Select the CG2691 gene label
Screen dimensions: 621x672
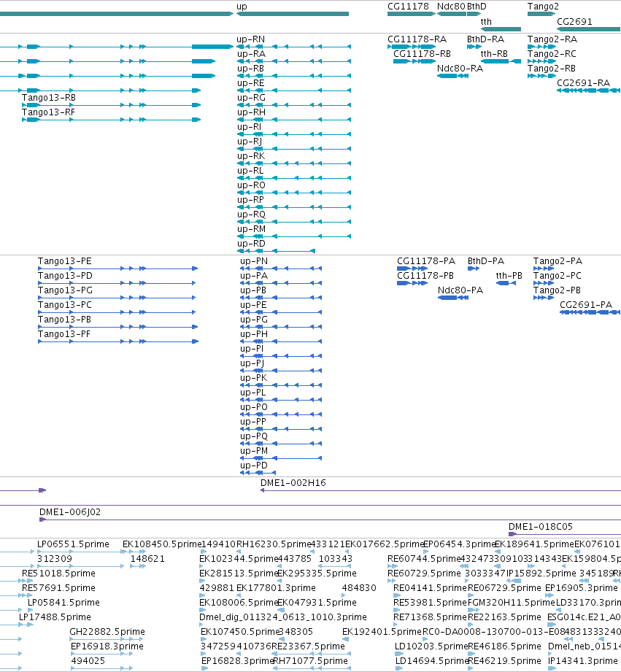coord(574,22)
